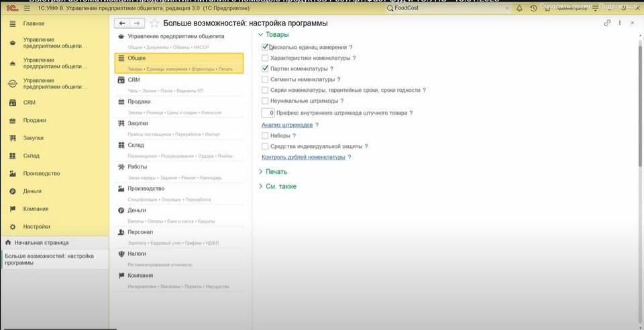Click Склад boxes icon in settings list
This screenshot has height=330, width=644.
click(x=121, y=146)
